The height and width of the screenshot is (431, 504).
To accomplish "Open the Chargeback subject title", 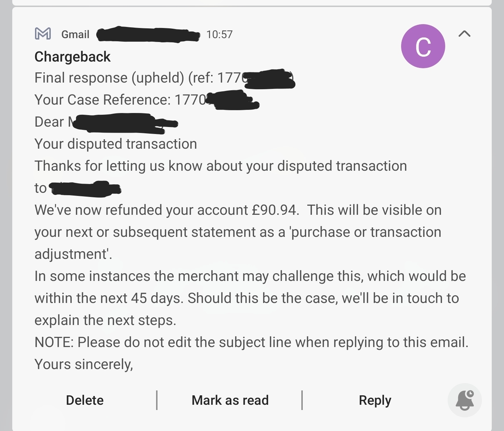I will (x=72, y=57).
